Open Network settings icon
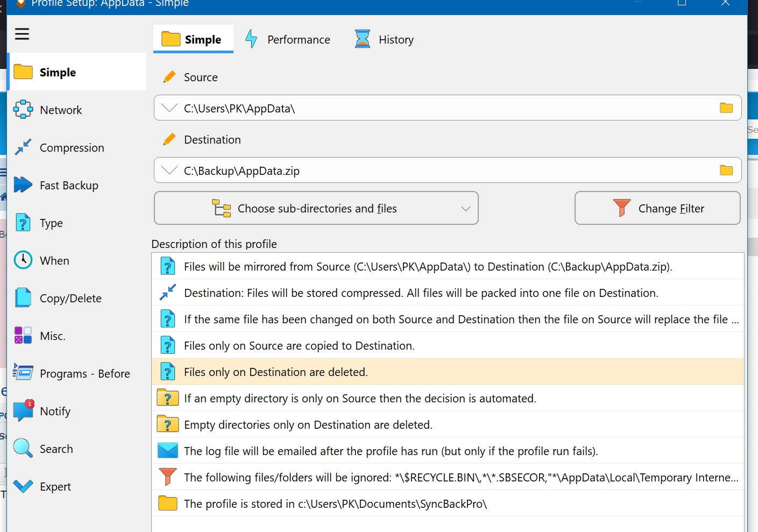758x532 pixels. pos(23,109)
